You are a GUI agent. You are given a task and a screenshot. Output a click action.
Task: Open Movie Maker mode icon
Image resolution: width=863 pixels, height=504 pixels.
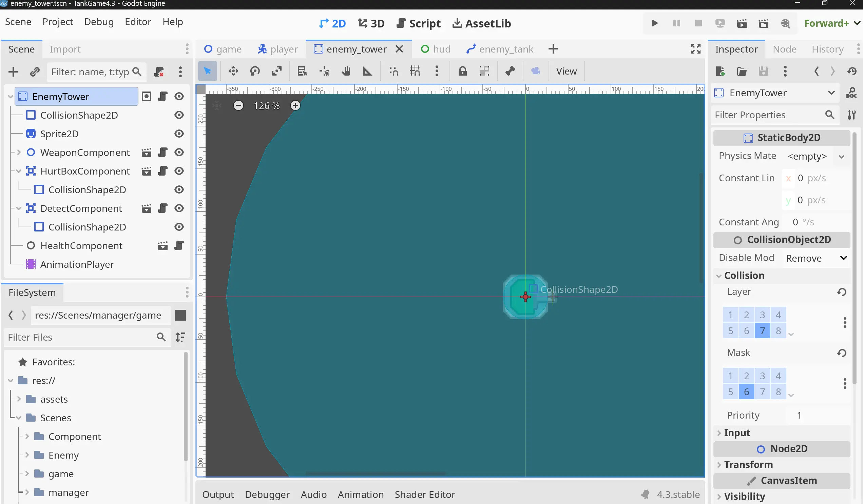point(785,23)
